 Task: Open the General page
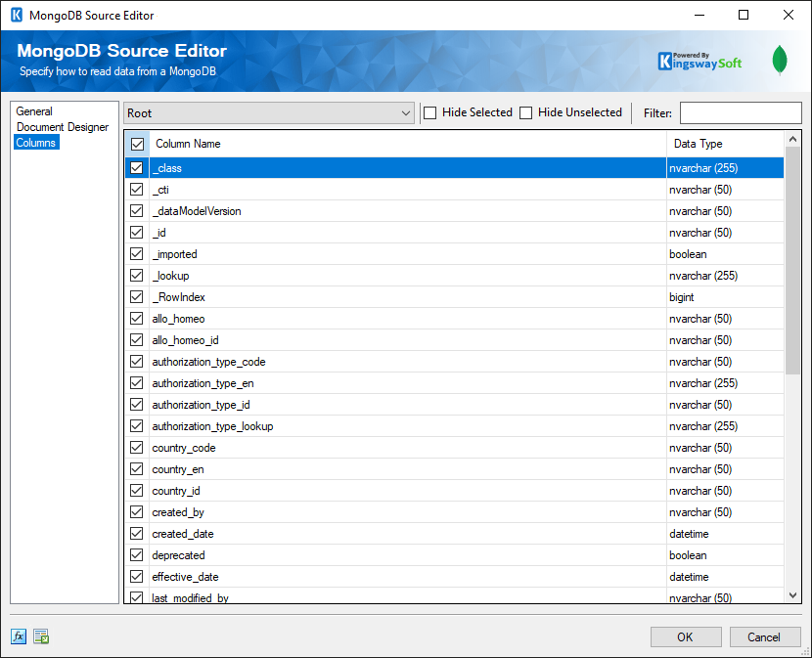tap(34, 111)
